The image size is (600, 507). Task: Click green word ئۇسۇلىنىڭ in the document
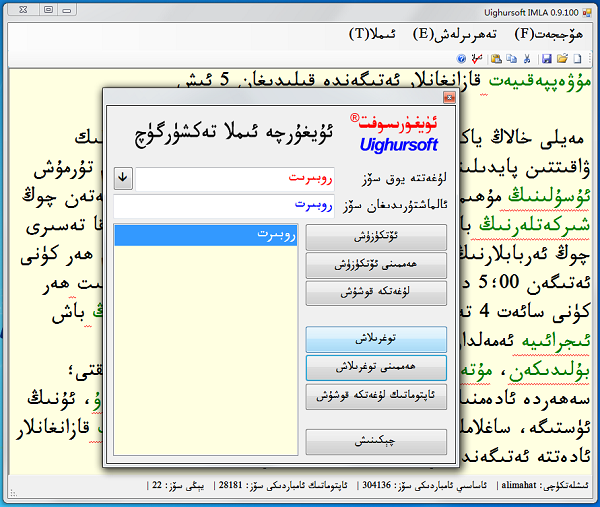(549, 196)
